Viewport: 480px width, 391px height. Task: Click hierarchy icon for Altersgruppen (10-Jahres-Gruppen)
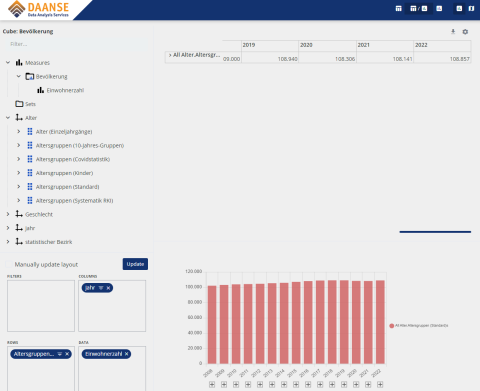[x=30, y=145]
